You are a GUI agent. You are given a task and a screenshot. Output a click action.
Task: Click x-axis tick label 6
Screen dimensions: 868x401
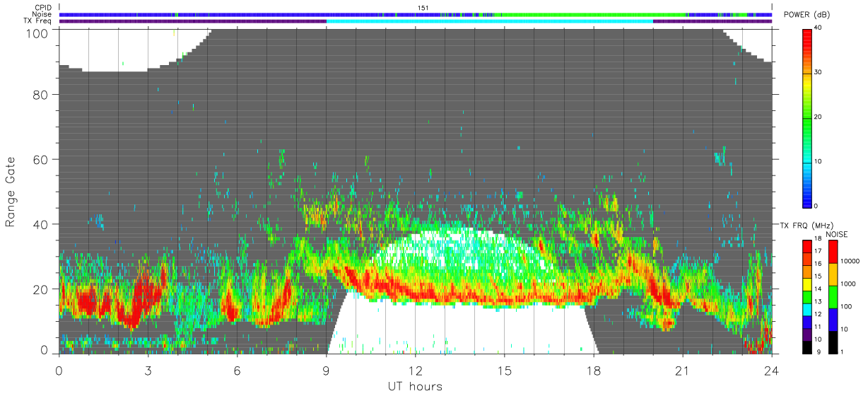(237, 371)
